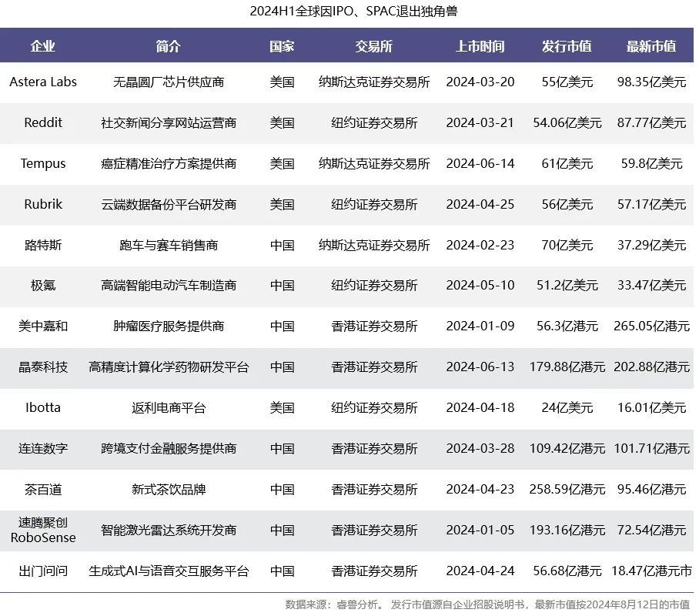Click listing date '2024-06-13'
Viewport: 699px width, 616px height.
click(480, 367)
